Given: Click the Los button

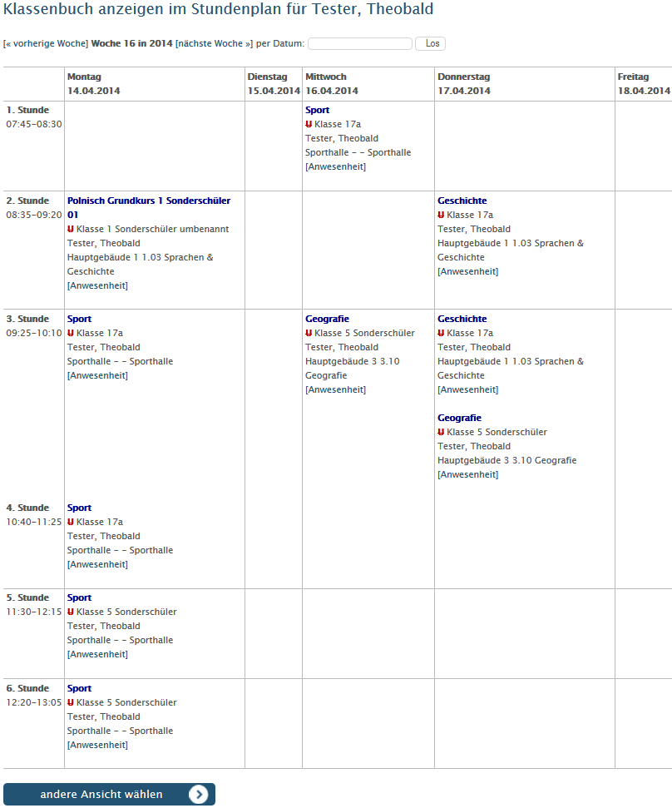Looking at the screenshot, I should point(431,44).
